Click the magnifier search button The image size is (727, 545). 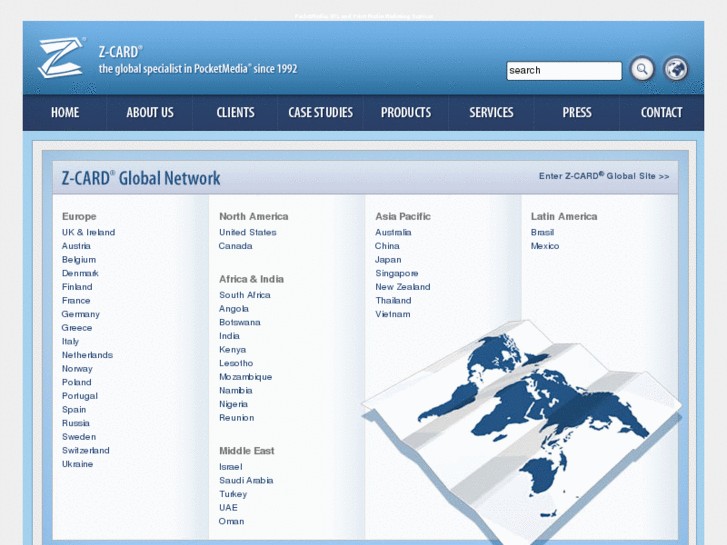642,70
